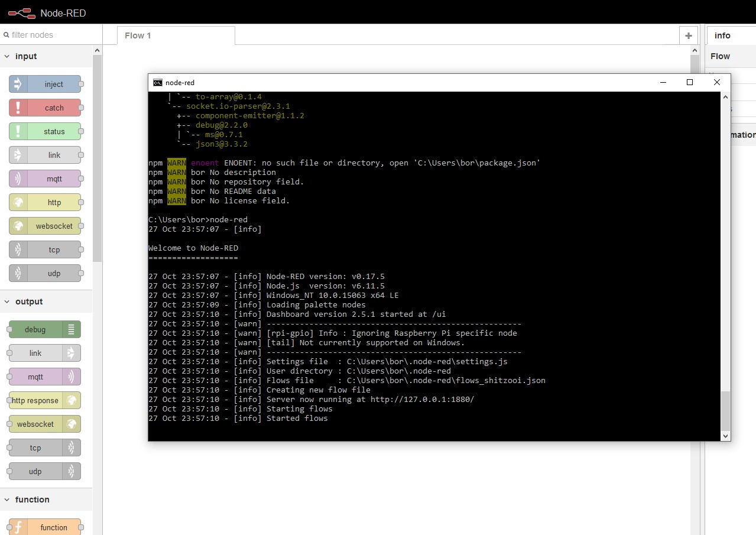Image resolution: width=756 pixels, height=535 pixels.
Task: Choose the websocket output node
Action: (x=45, y=424)
